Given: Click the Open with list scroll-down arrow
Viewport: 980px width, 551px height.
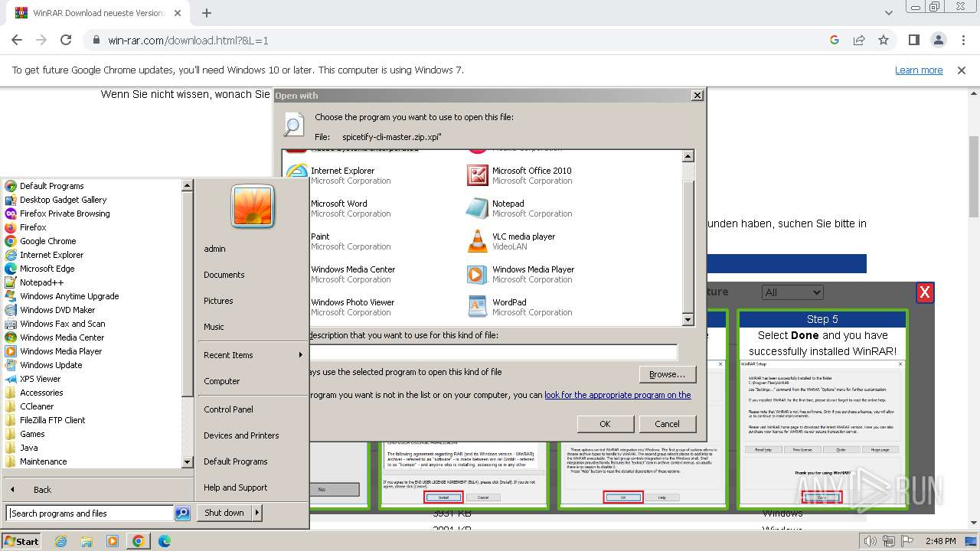Looking at the screenshot, I should tap(688, 320).
